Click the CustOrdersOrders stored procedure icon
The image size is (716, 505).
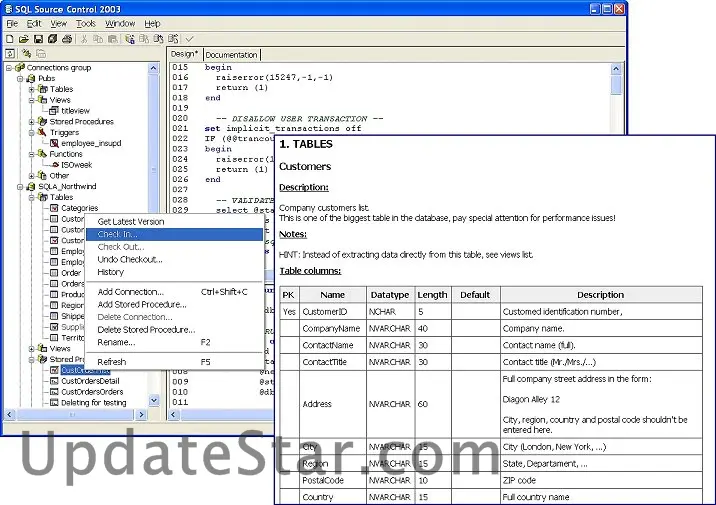tap(54, 392)
